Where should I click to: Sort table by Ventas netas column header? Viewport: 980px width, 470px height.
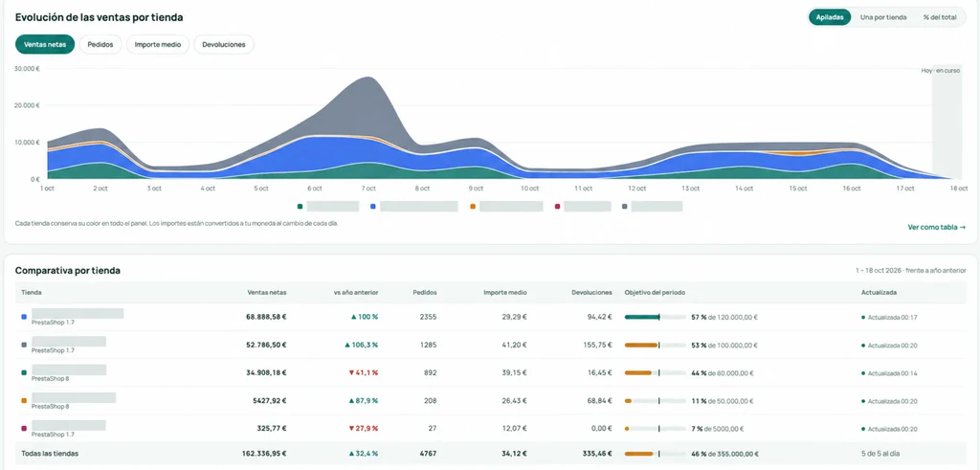click(267, 293)
